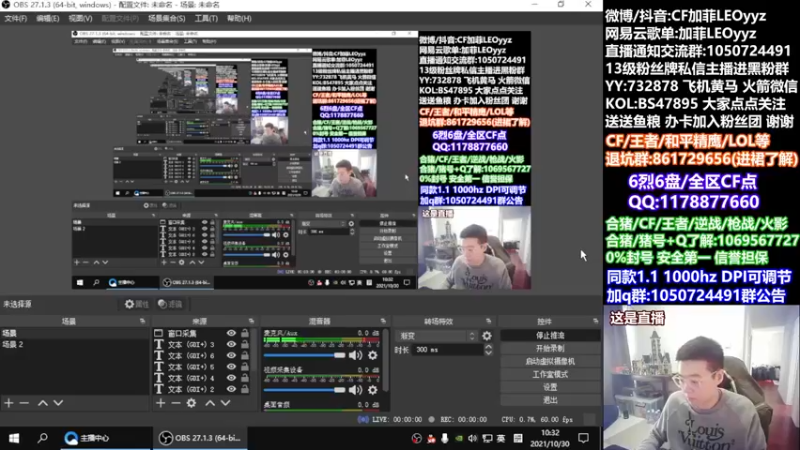Open 麦克风/Aux audio settings gear
Image resolution: width=800 pixels, height=450 pixels.
(373, 355)
